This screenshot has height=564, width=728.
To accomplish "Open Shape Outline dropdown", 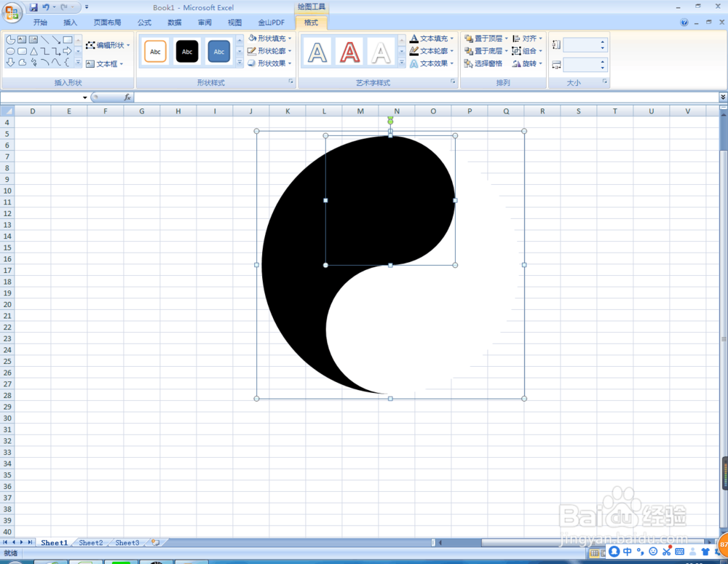I will [270, 51].
